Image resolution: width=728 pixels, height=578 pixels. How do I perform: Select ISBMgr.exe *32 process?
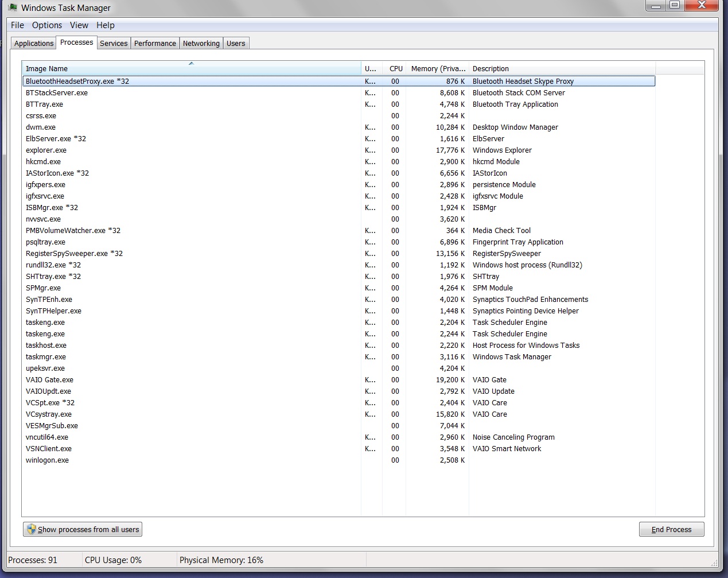(x=338, y=208)
